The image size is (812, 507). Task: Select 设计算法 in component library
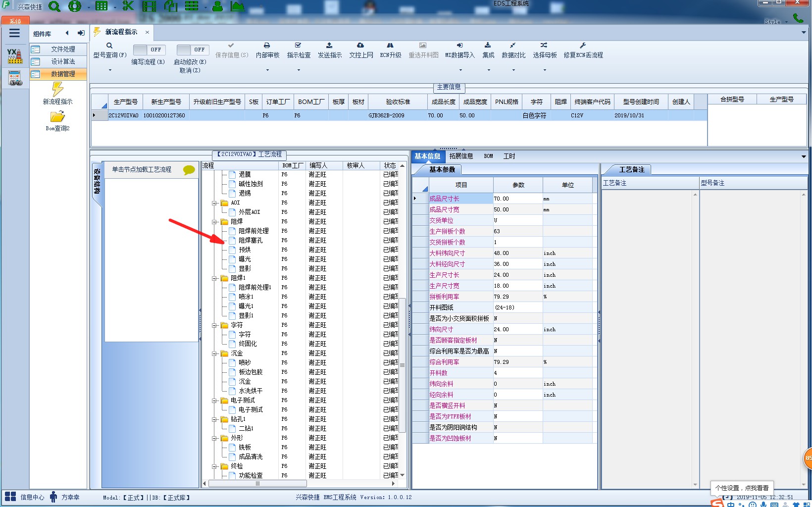(x=58, y=61)
